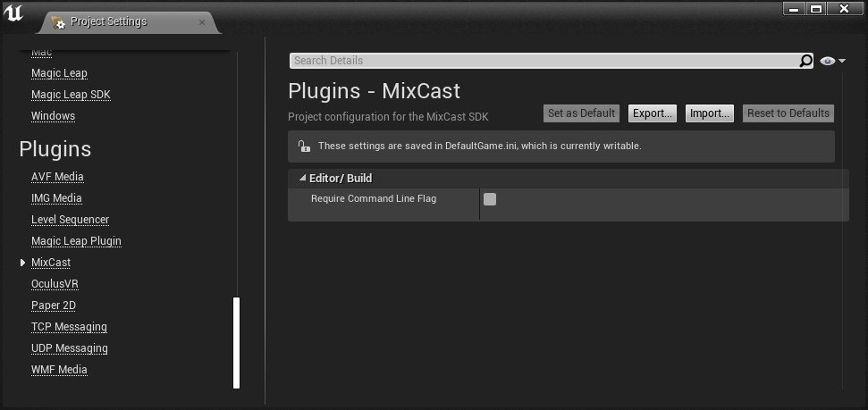Image resolution: width=868 pixels, height=410 pixels.
Task: Collapse the Editor/ Build section
Action: [x=302, y=178]
